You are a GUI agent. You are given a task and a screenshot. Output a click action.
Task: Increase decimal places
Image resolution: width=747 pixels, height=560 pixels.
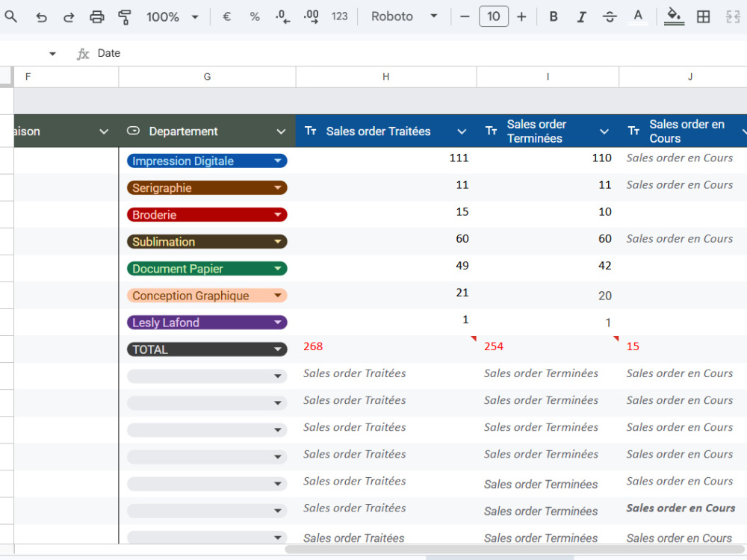click(x=311, y=16)
